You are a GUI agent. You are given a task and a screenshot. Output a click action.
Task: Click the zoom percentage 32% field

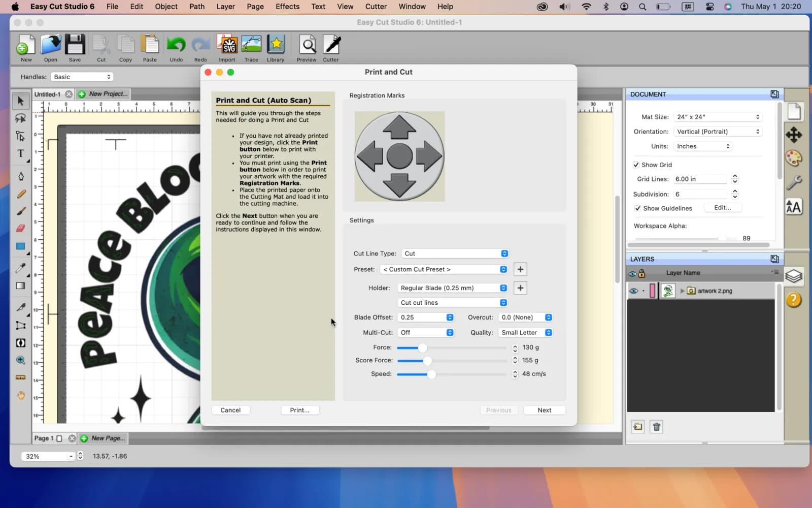(48, 456)
